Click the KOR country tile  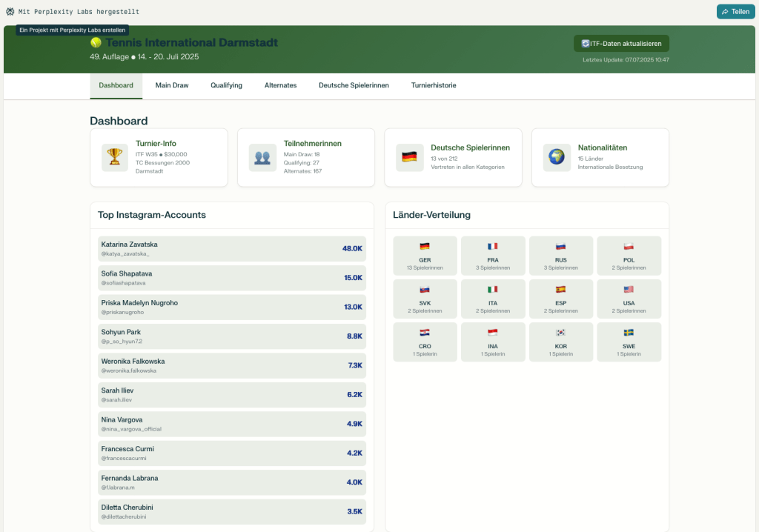(561, 342)
